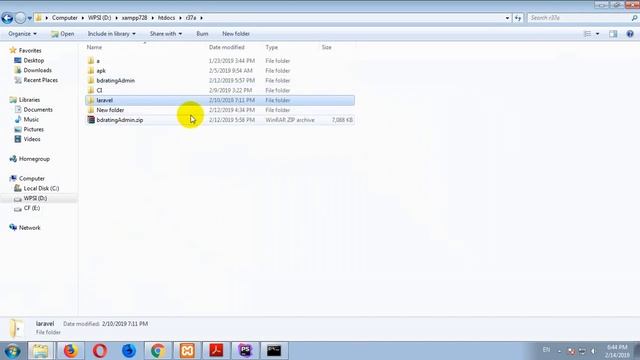Open Pictures library
Screen dimensions: 640x360
point(33,129)
